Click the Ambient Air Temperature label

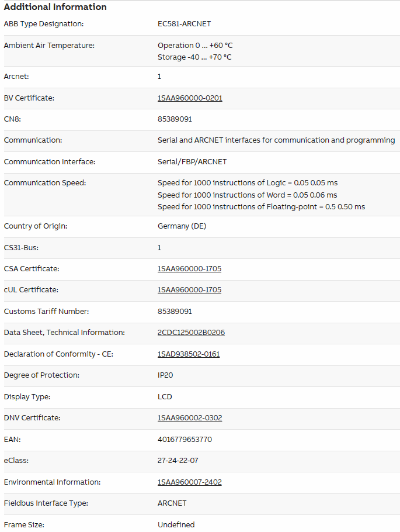click(49, 46)
